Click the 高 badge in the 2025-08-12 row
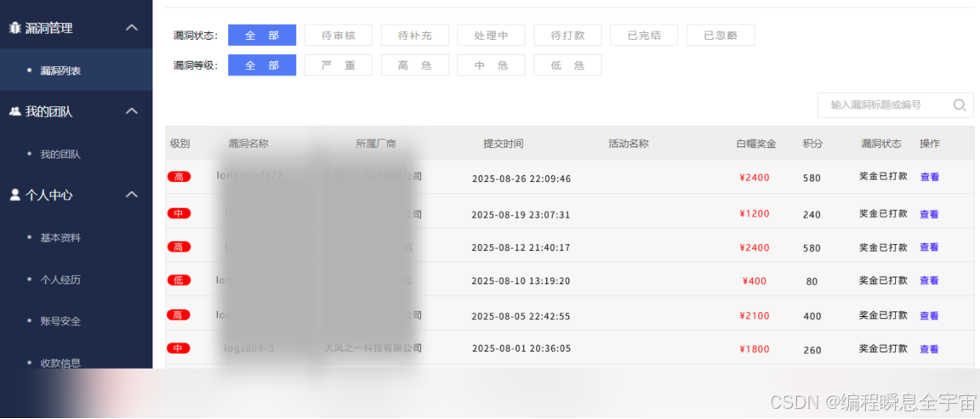The image size is (980, 419). click(179, 247)
